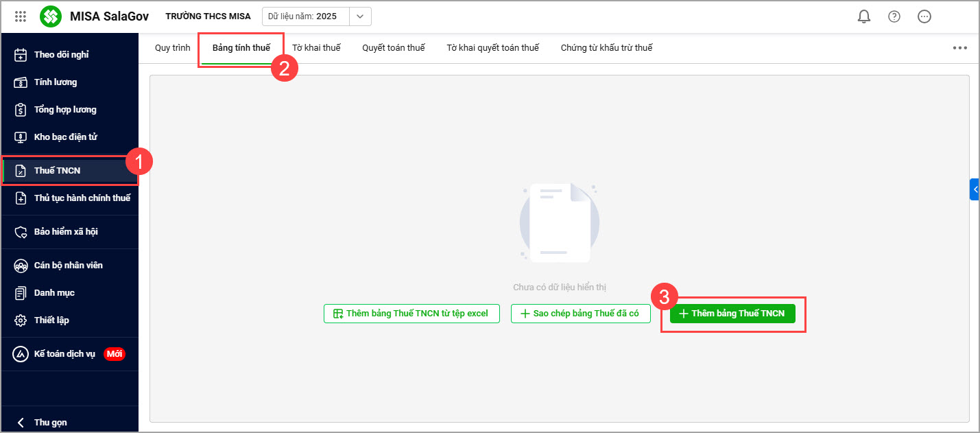Click the Tính lương money icon
The height and width of the screenshot is (433, 980).
coord(21,82)
